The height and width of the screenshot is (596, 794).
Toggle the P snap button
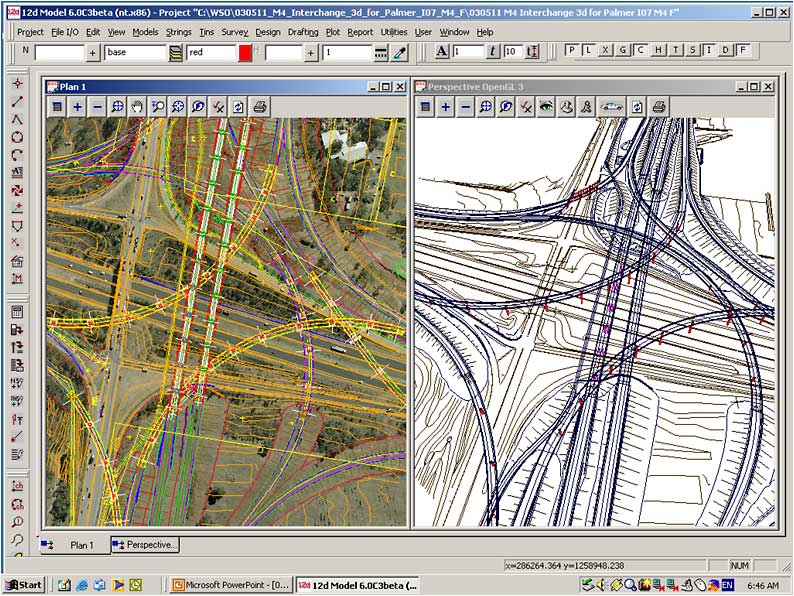point(571,50)
